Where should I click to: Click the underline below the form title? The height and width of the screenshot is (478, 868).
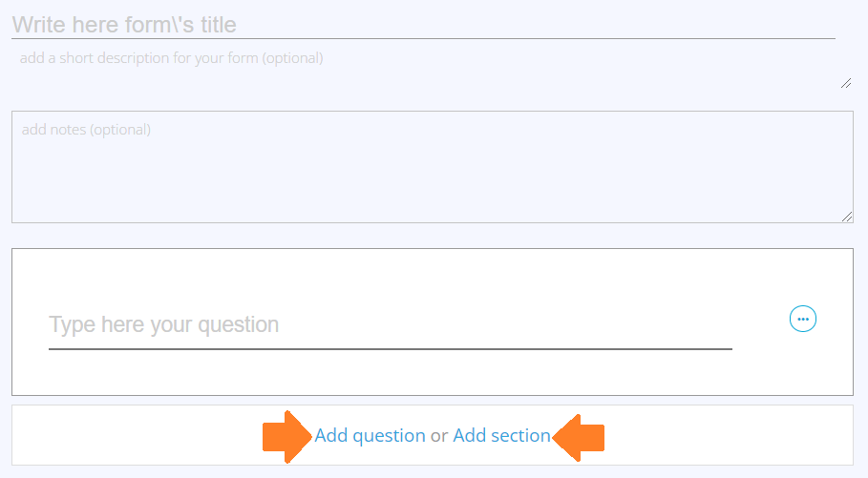[423, 39]
